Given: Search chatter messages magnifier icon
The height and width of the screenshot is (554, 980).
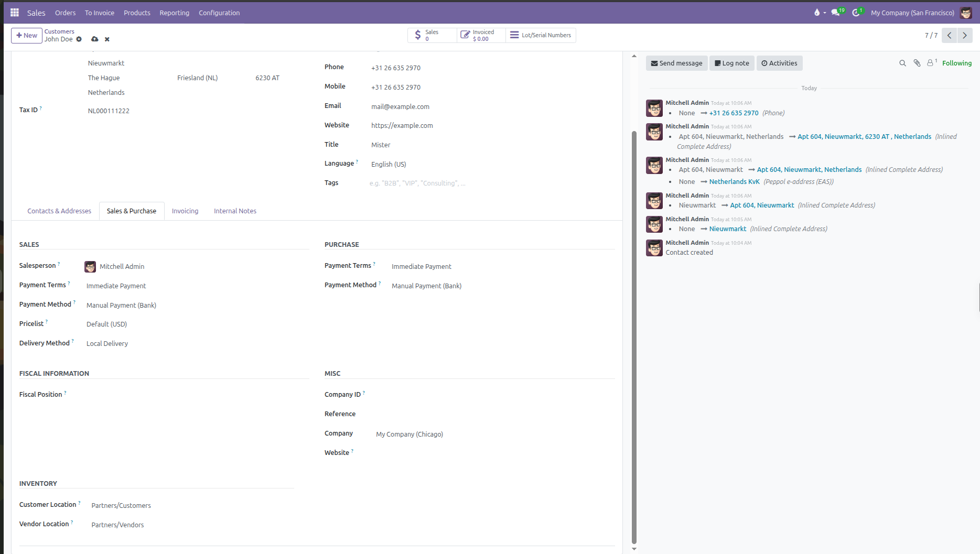Looking at the screenshot, I should point(902,63).
